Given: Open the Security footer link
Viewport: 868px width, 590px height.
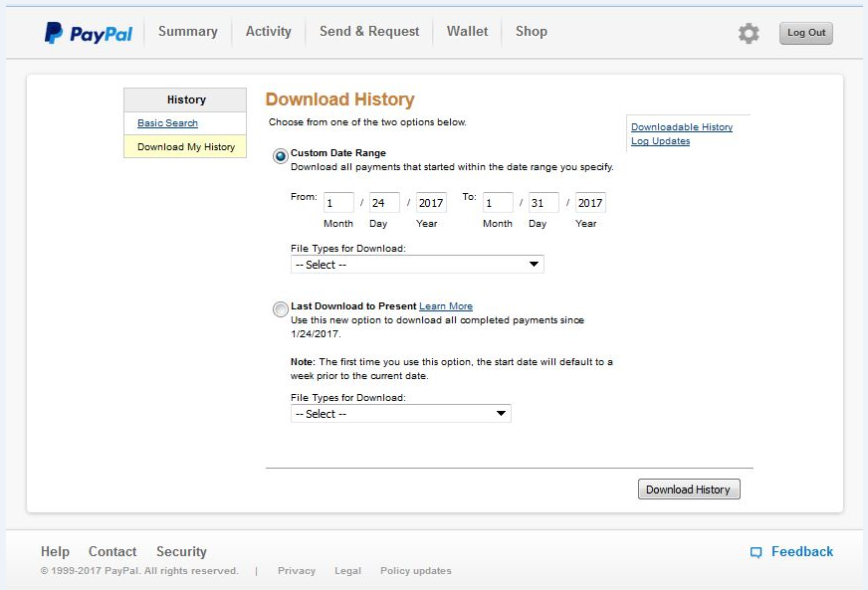Looking at the screenshot, I should [x=181, y=552].
